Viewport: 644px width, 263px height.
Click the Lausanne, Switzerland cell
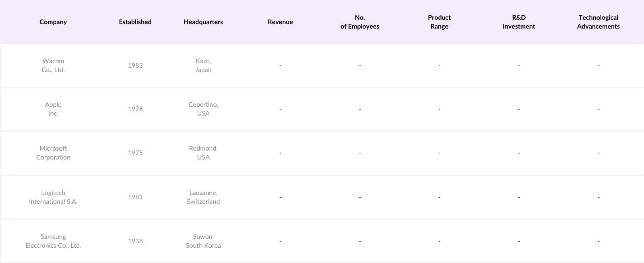[x=203, y=197]
